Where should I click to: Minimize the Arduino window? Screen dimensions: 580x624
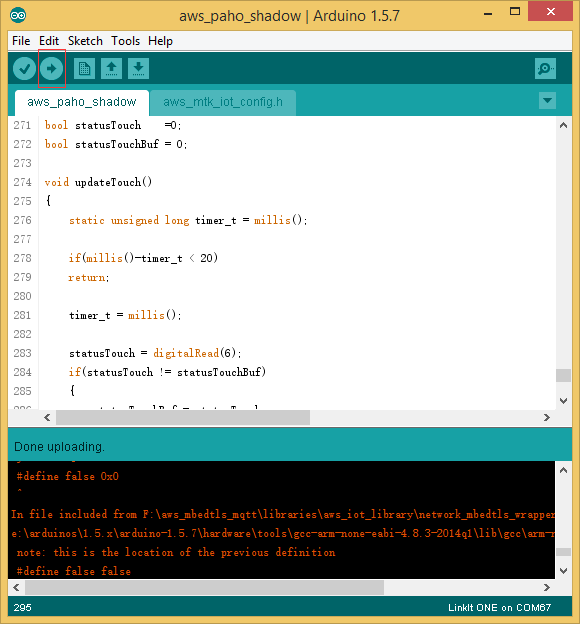coord(488,13)
